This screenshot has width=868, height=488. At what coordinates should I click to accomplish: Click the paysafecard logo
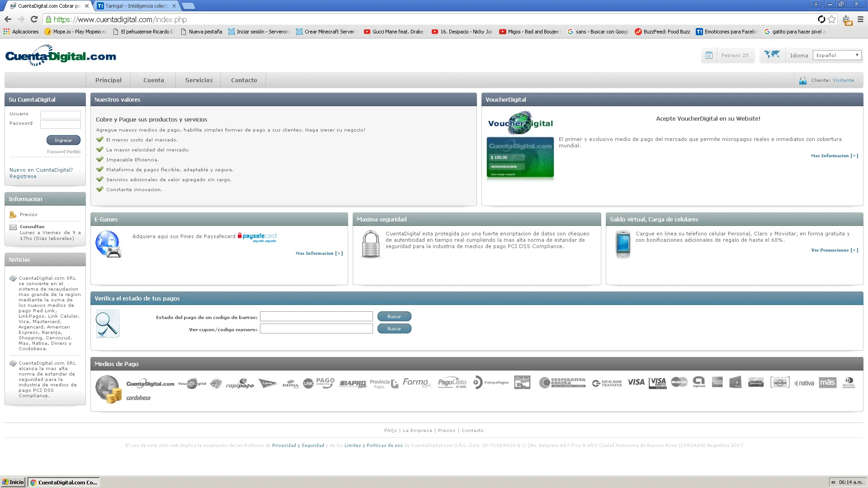[x=257, y=237]
